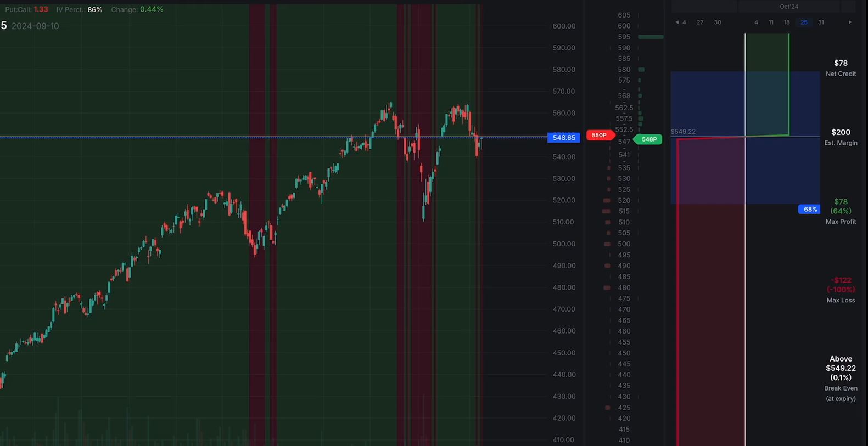The image size is (868, 446).
Task: Click the white vertical line in payoff diagram
Action: (745, 240)
